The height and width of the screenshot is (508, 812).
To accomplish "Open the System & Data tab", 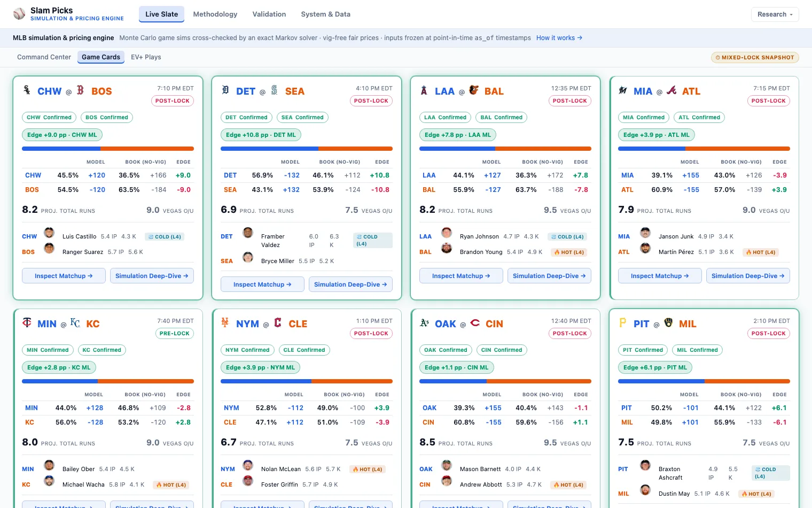I will (326, 14).
